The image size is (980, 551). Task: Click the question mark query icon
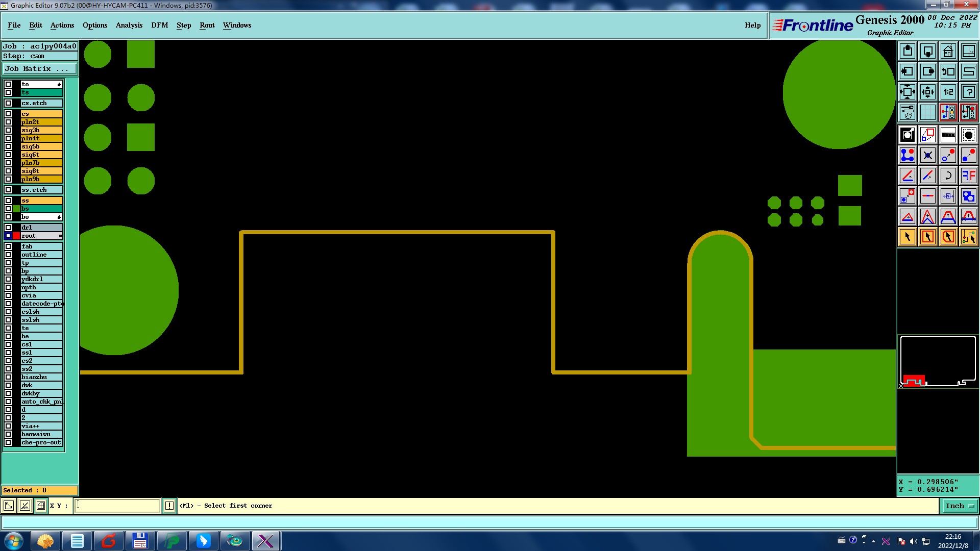pyautogui.click(x=968, y=92)
